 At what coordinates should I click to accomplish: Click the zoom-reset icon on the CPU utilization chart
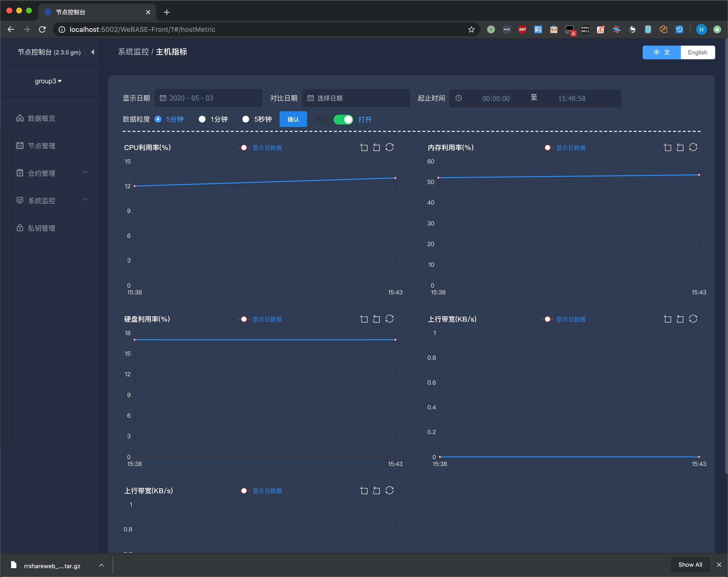pyautogui.click(x=377, y=148)
